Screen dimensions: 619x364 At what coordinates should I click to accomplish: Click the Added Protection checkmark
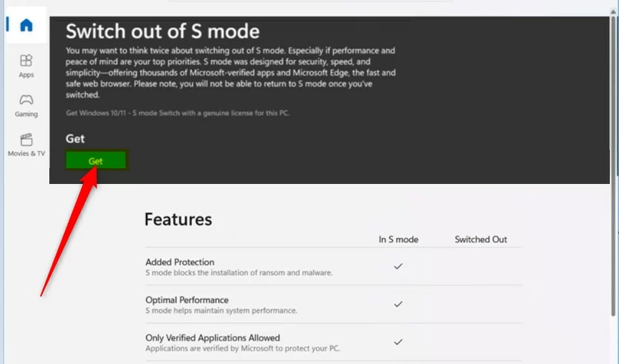pyautogui.click(x=398, y=267)
